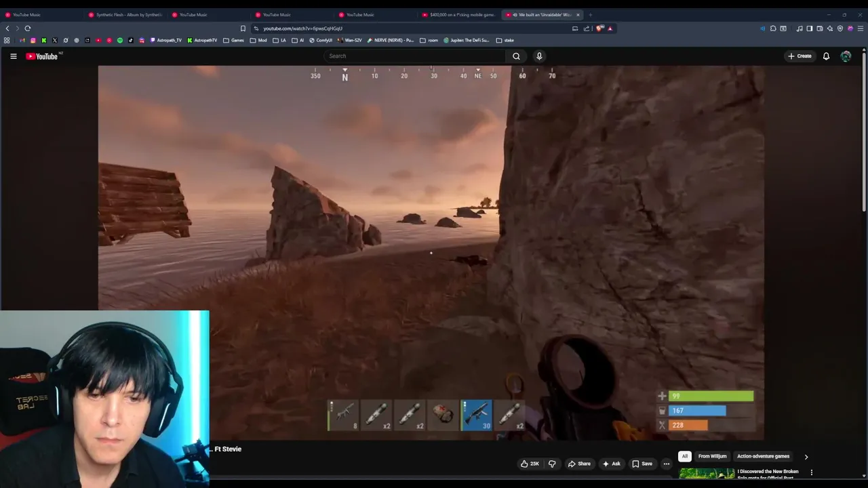Viewport: 868px width, 488px height.
Task: Open the three-dot more actions menu
Action: (667, 464)
